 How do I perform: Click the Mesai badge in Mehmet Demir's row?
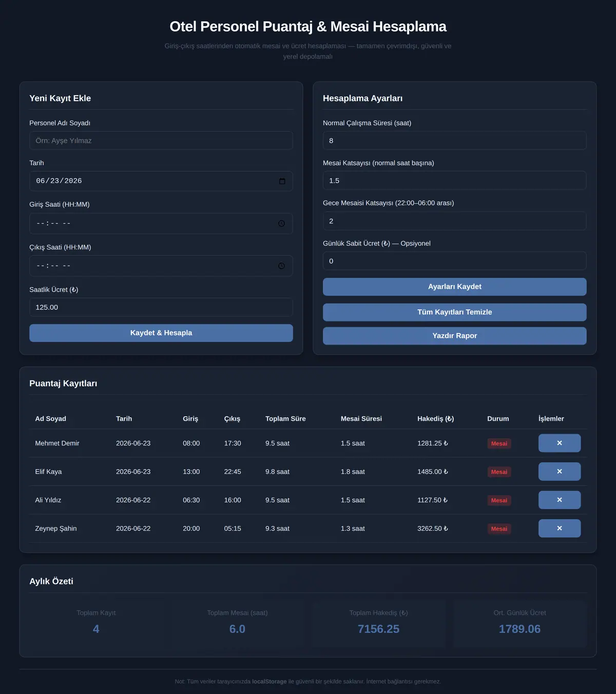[x=499, y=444]
